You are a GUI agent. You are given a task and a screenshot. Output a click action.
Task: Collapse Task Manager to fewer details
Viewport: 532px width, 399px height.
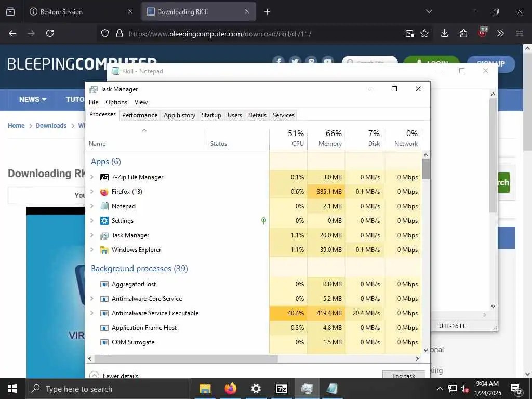pos(114,375)
